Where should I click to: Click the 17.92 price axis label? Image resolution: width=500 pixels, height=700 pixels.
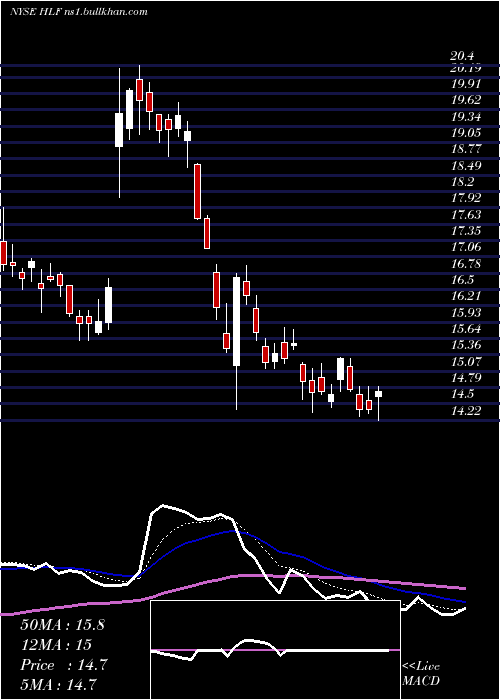(x=466, y=199)
